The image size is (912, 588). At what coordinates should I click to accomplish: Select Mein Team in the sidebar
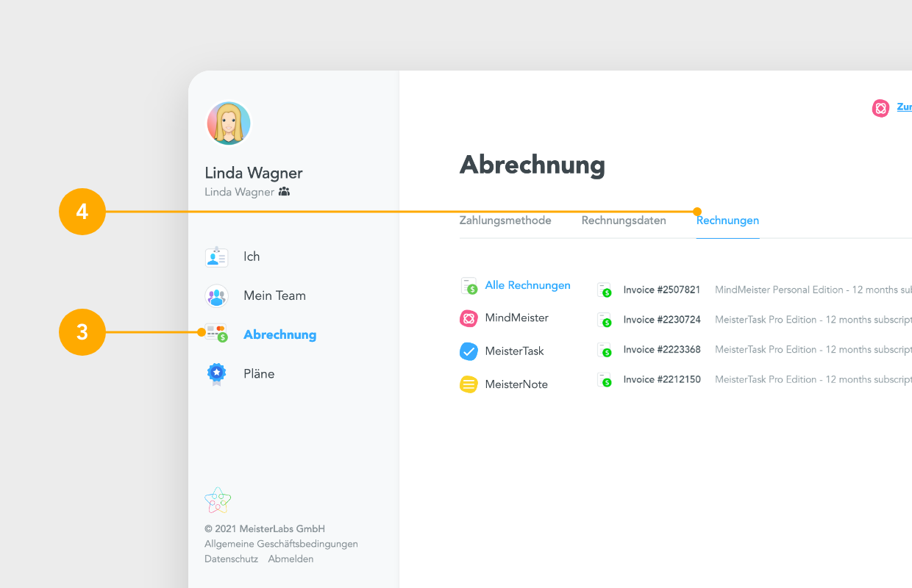(x=274, y=295)
